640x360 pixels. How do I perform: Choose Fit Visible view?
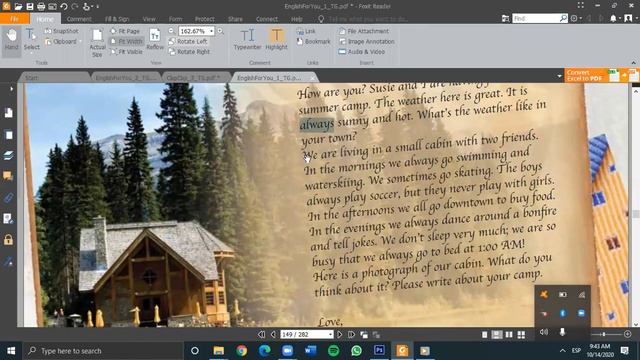(127, 52)
